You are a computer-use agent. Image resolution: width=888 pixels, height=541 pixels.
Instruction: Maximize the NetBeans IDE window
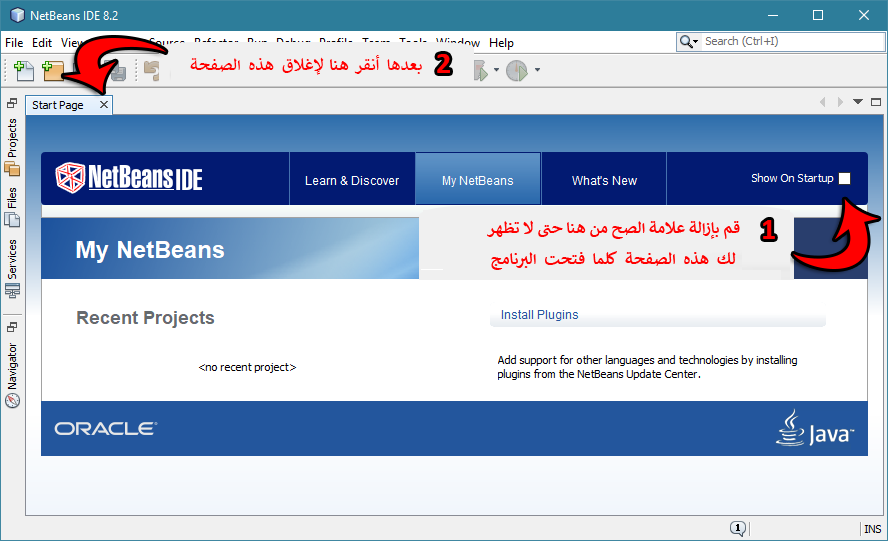click(x=818, y=15)
